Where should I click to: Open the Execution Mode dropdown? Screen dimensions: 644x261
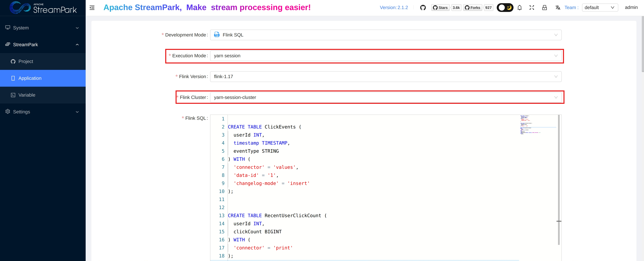pos(386,56)
